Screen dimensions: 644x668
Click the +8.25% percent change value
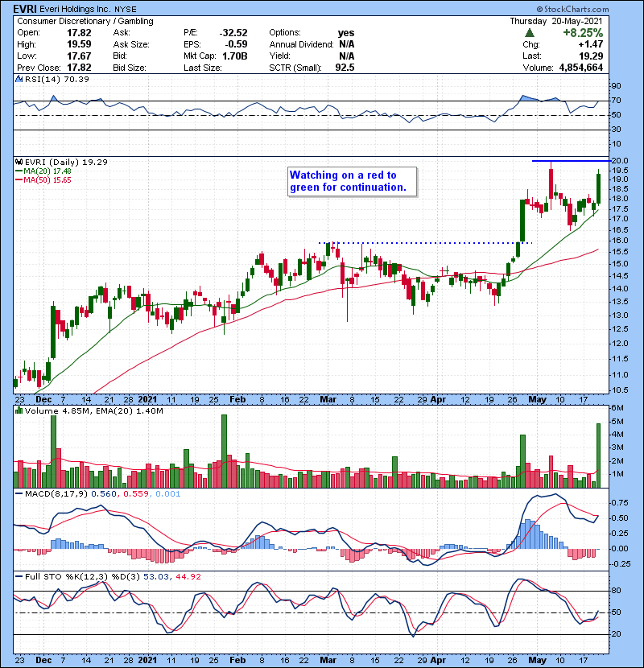[583, 33]
